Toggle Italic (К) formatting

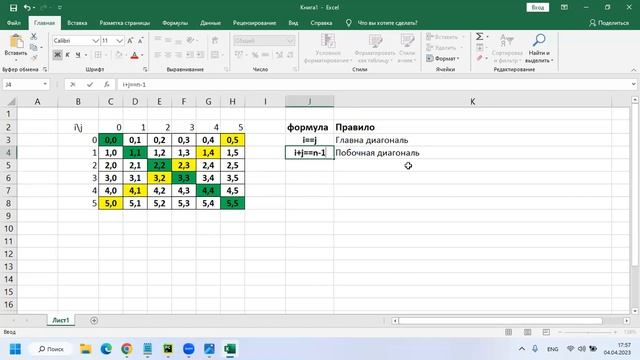[x=67, y=55]
